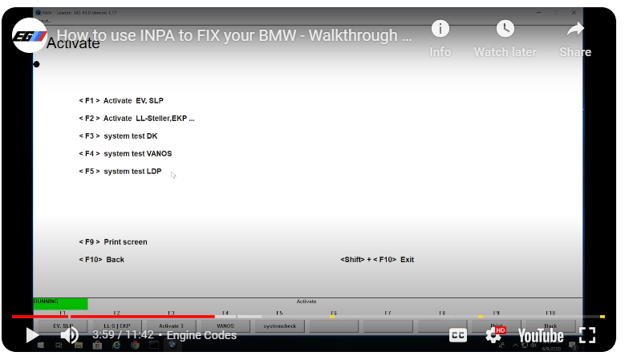The image size is (625, 364).
Task: Open Chrome in recorded taskbar
Action: (135, 345)
